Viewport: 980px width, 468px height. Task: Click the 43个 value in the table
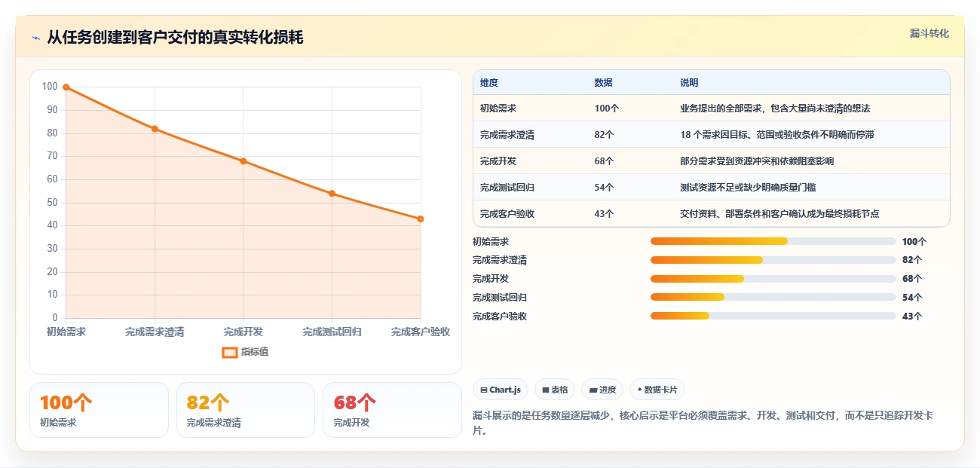point(604,214)
